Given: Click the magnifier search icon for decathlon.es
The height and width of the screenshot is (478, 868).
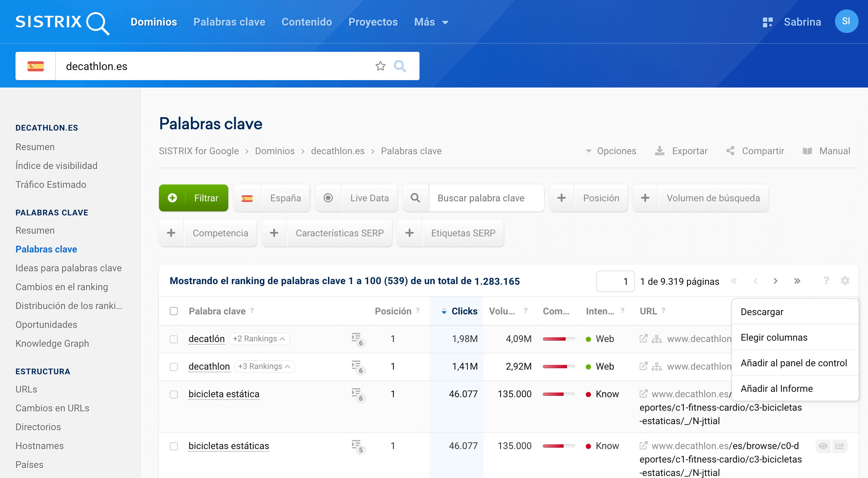Looking at the screenshot, I should [400, 66].
